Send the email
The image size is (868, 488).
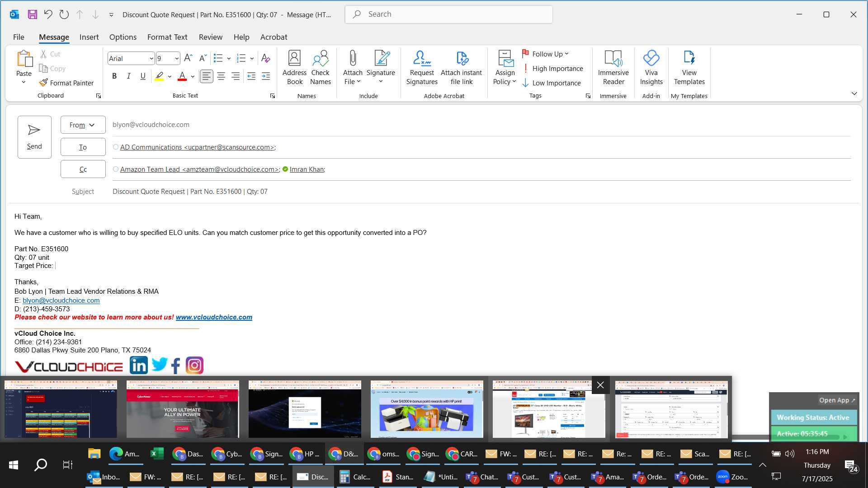(34, 137)
